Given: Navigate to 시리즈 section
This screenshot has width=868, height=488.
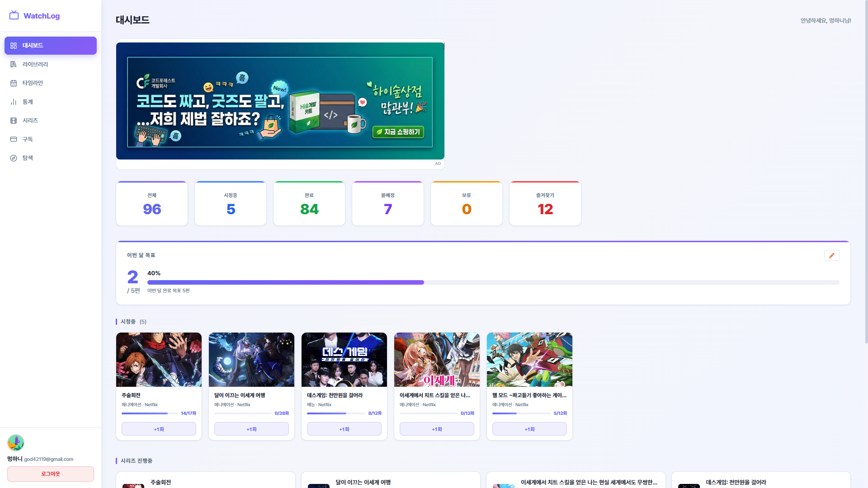Looking at the screenshot, I should [x=51, y=121].
